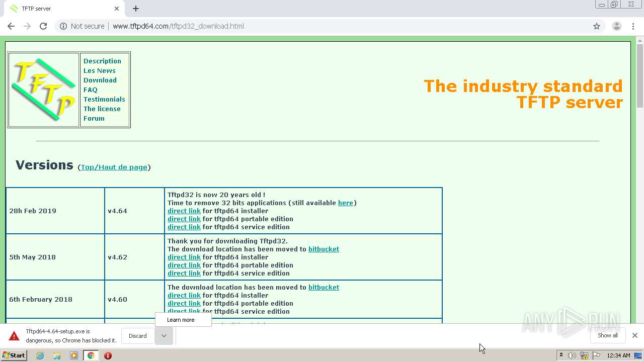Download v4.62 tftpd64 installer direct link

point(184,257)
